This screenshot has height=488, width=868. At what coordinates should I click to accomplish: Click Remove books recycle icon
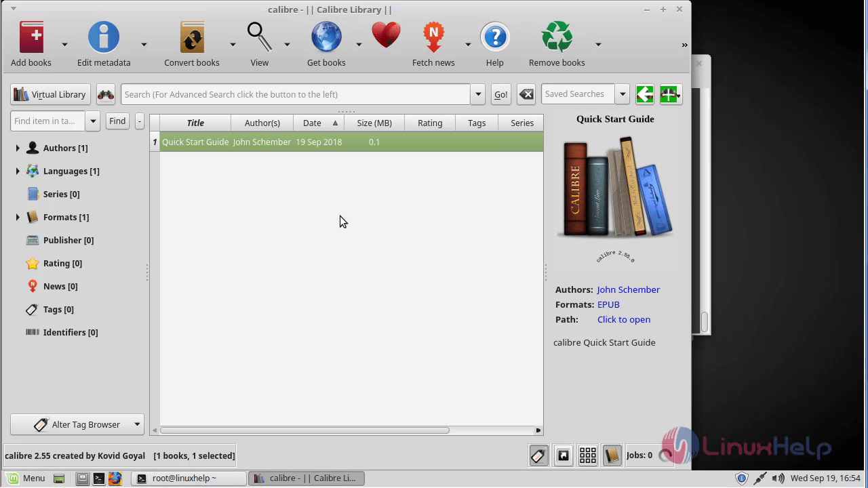(x=557, y=37)
